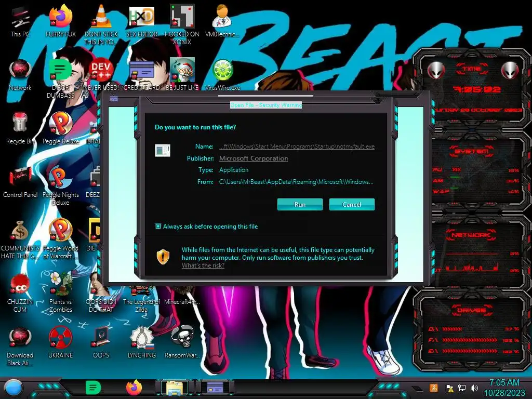The width and height of the screenshot is (532, 399).
Task: Launch Peggle Deluxe from the desktop
Action: coord(60,128)
